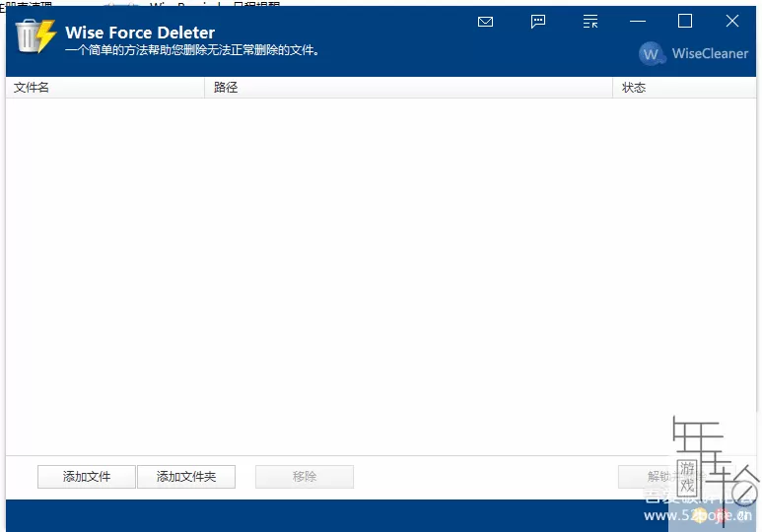The width and height of the screenshot is (762, 532).
Task: Minimize the Wise Force Deleter window
Action: tap(638, 22)
